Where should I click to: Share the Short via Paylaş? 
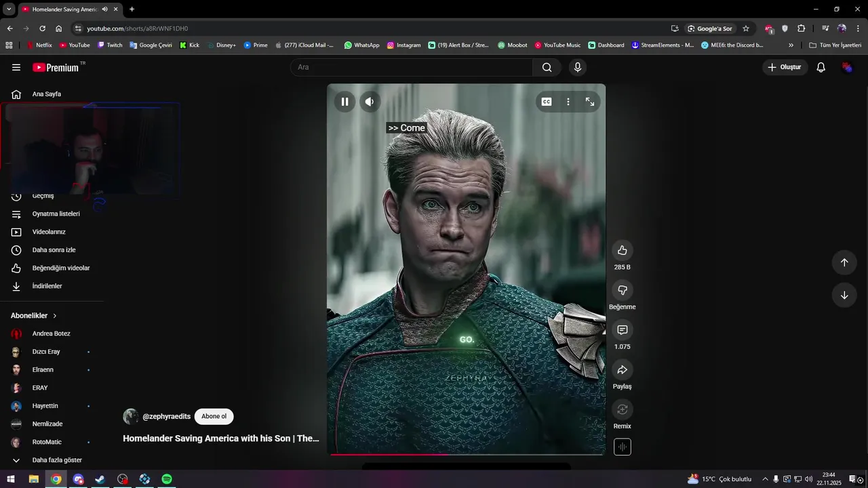(x=623, y=369)
